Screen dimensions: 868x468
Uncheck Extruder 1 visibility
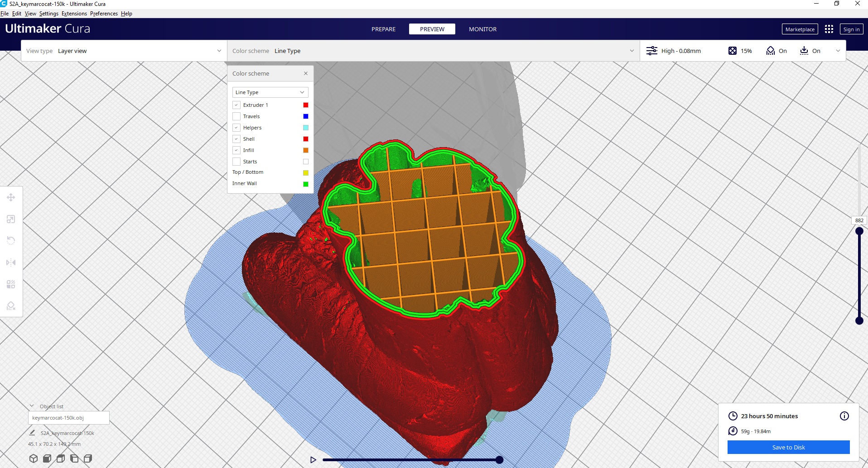[x=236, y=105]
